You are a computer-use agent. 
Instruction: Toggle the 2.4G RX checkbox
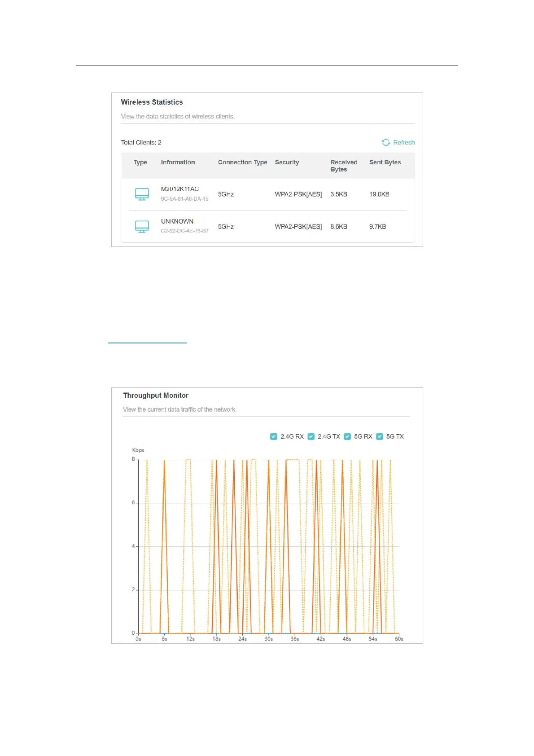[274, 436]
